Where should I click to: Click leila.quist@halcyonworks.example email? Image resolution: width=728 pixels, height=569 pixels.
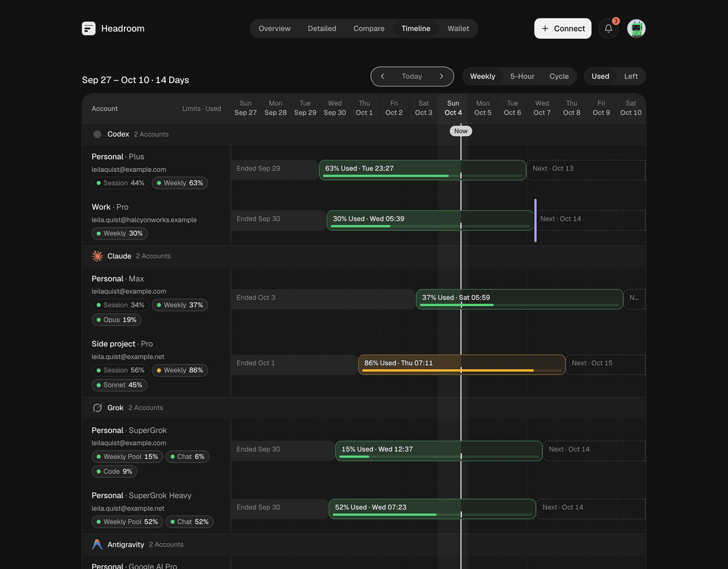pyautogui.click(x=144, y=220)
